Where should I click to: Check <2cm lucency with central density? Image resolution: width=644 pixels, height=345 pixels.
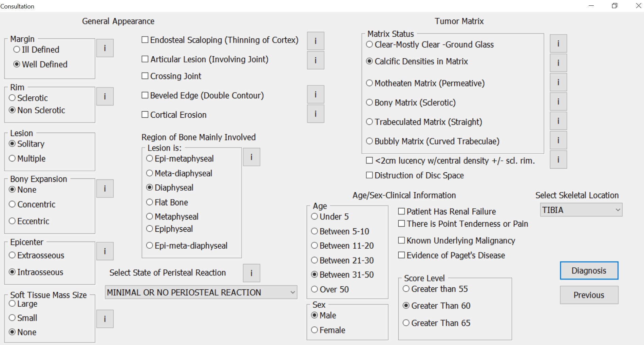[x=451, y=160]
